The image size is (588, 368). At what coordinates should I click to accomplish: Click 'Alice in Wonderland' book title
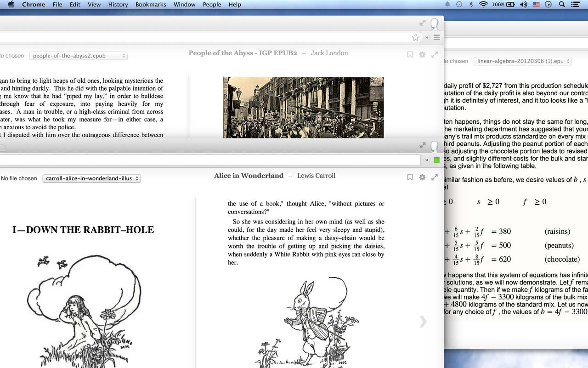249,175
